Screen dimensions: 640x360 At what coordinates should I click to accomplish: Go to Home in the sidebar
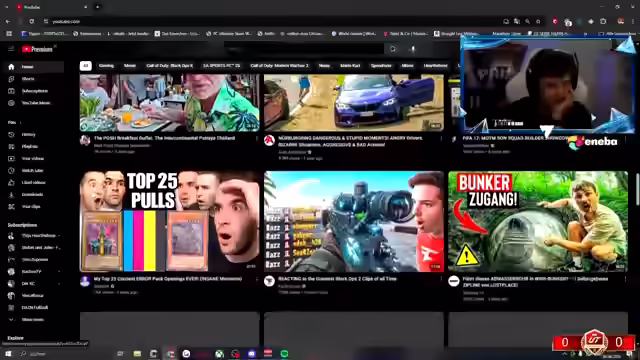coord(33,67)
